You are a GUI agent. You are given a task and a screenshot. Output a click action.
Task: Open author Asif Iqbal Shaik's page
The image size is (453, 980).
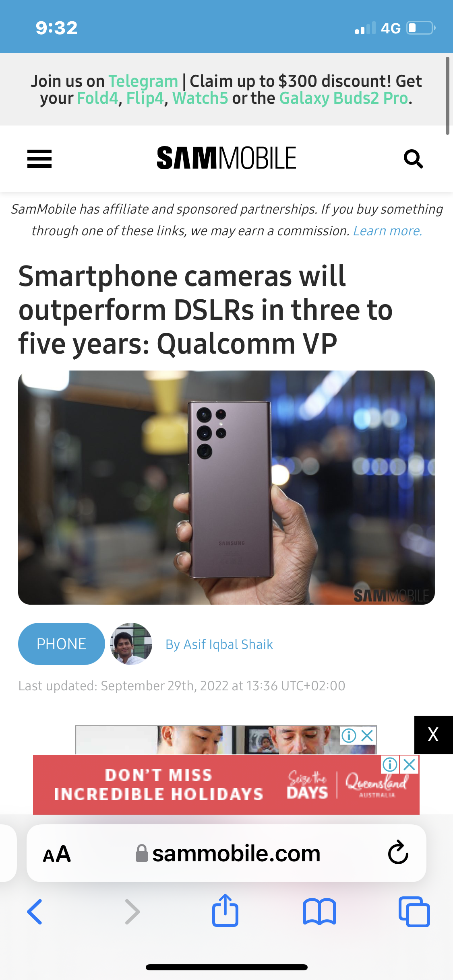click(x=219, y=644)
